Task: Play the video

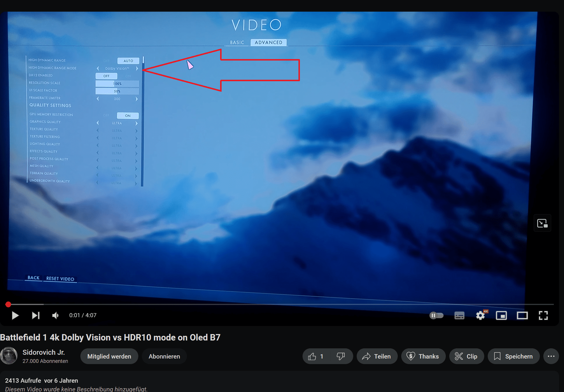Action: [x=15, y=315]
